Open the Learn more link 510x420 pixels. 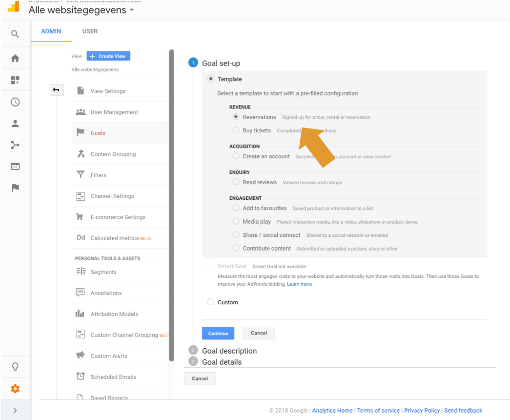click(299, 284)
